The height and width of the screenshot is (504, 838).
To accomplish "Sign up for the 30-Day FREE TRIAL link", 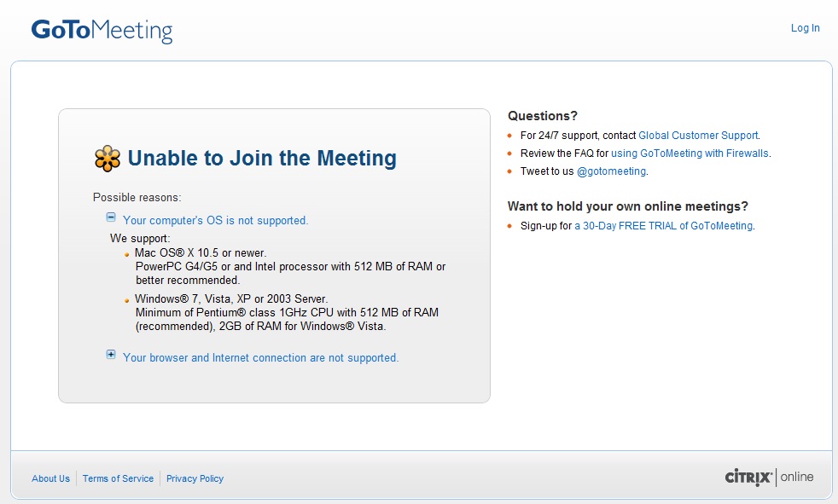I will coord(663,226).
